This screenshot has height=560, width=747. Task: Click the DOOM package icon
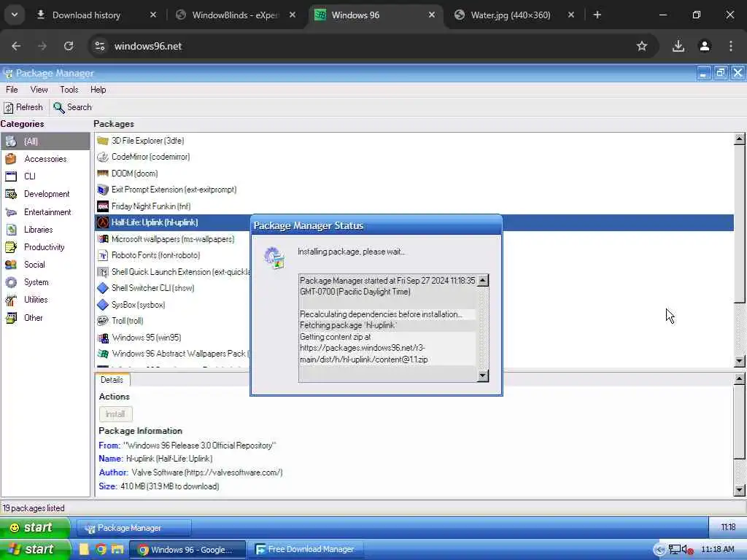click(102, 174)
